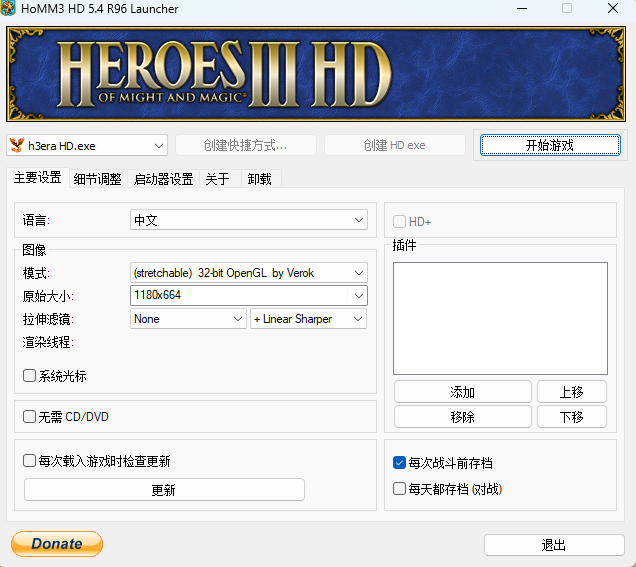Switch to the 主要设置 tab
This screenshot has width=636, height=567.
click(x=38, y=178)
